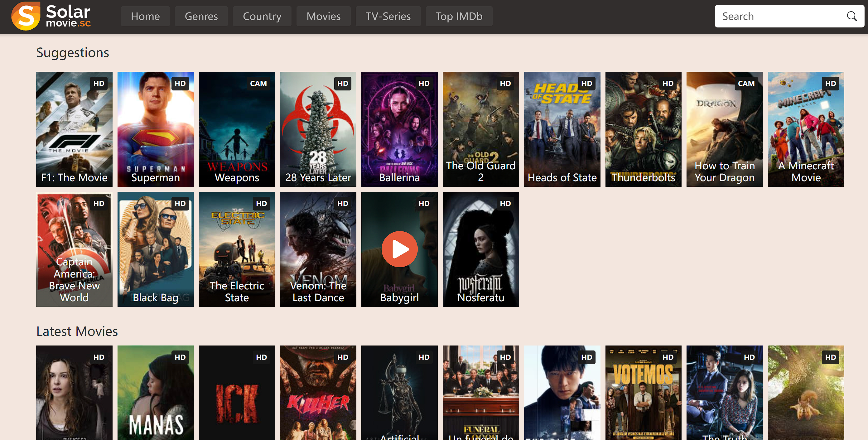868x440 pixels.
Task: Open the Home menu item
Action: point(145,16)
